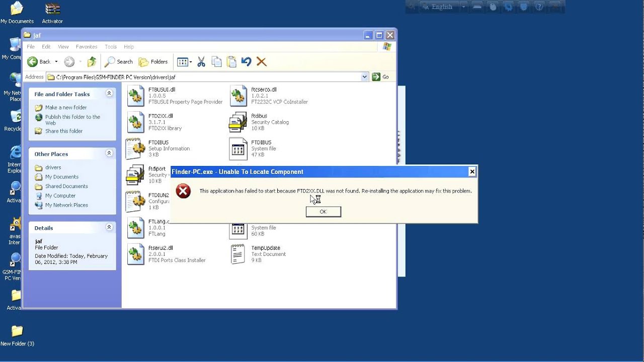Click the 'FTD2XX library' description text
The image size is (644, 362).
(x=165, y=129)
